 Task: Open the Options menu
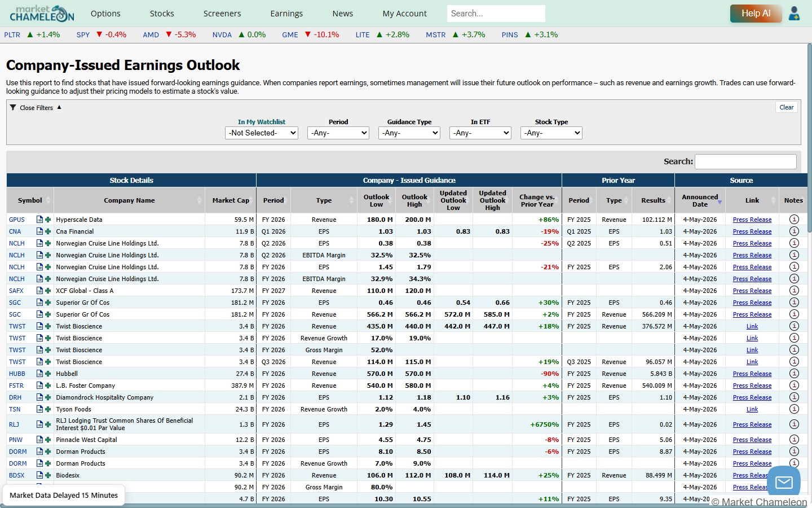click(x=105, y=14)
